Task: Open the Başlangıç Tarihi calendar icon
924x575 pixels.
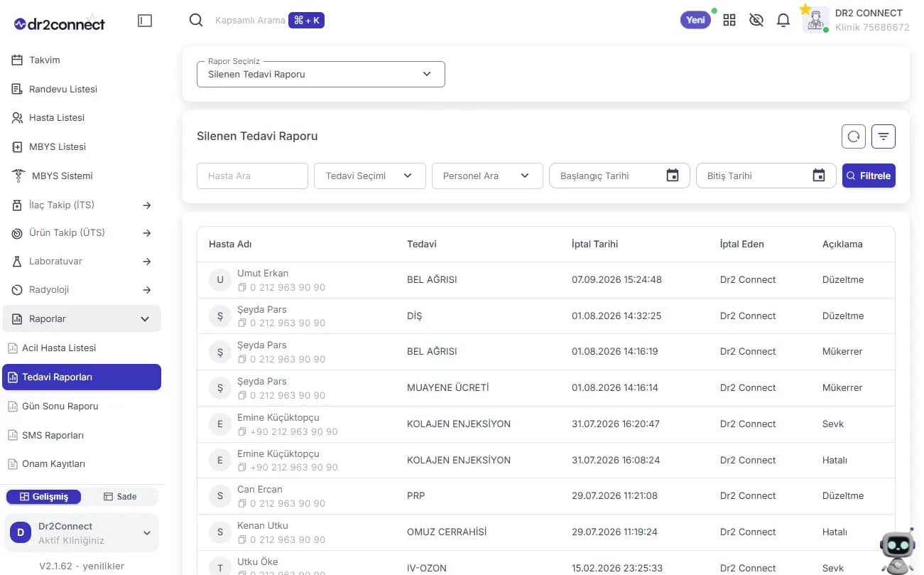Action: pyautogui.click(x=673, y=176)
